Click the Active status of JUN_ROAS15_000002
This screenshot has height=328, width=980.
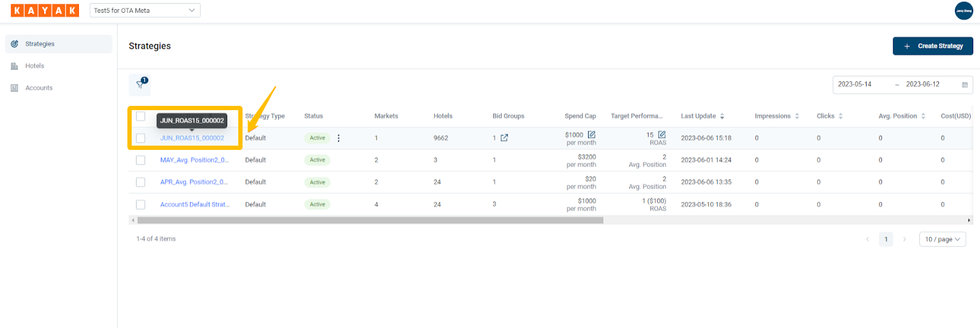point(317,138)
